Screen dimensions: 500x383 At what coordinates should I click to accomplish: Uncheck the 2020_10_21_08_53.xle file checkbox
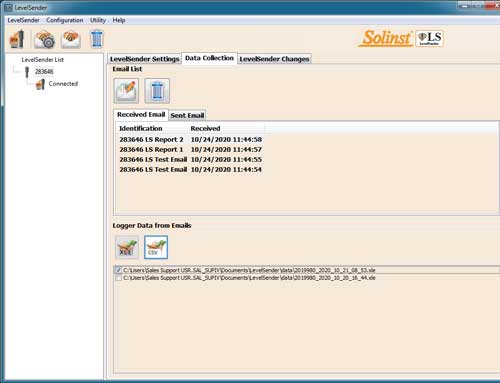click(118, 270)
